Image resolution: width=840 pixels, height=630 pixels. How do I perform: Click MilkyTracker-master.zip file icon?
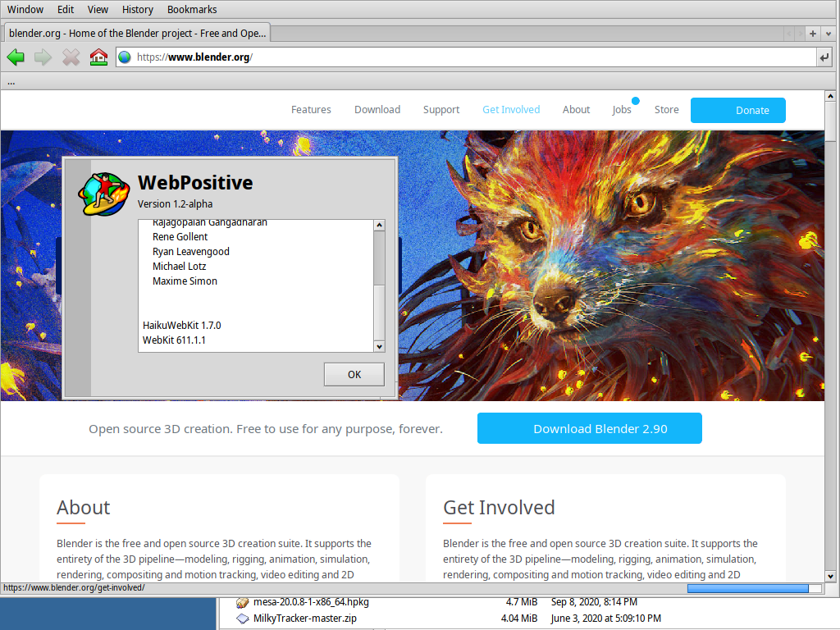coord(243,619)
